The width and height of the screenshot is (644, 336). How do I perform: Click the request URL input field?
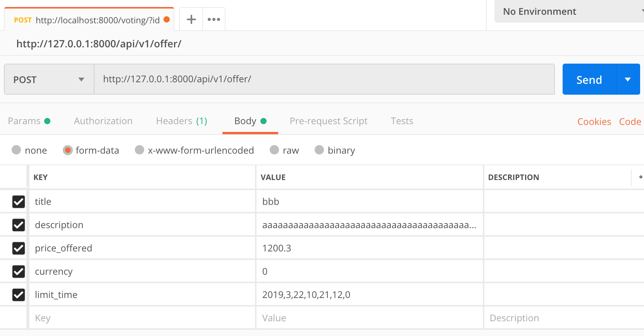(x=324, y=79)
